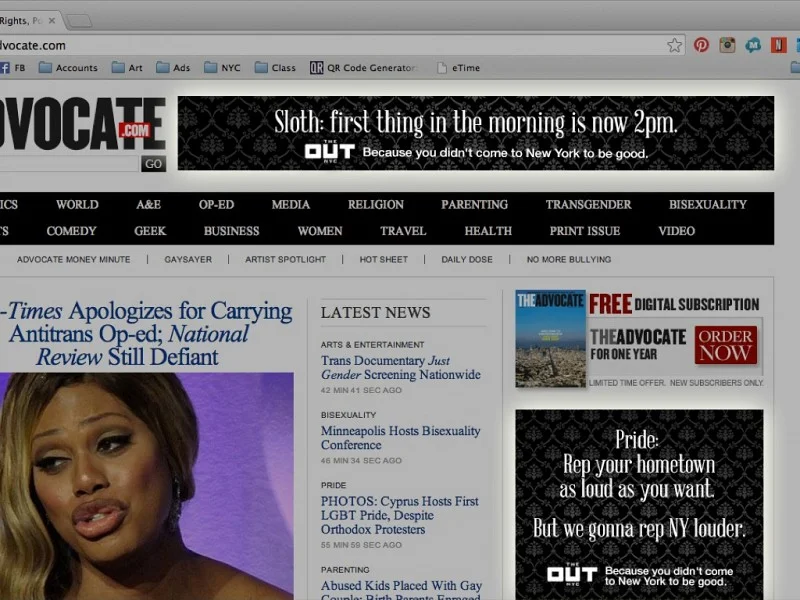Click the GO search button
The height and width of the screenshot is (600, 800).
coord(154,164)
